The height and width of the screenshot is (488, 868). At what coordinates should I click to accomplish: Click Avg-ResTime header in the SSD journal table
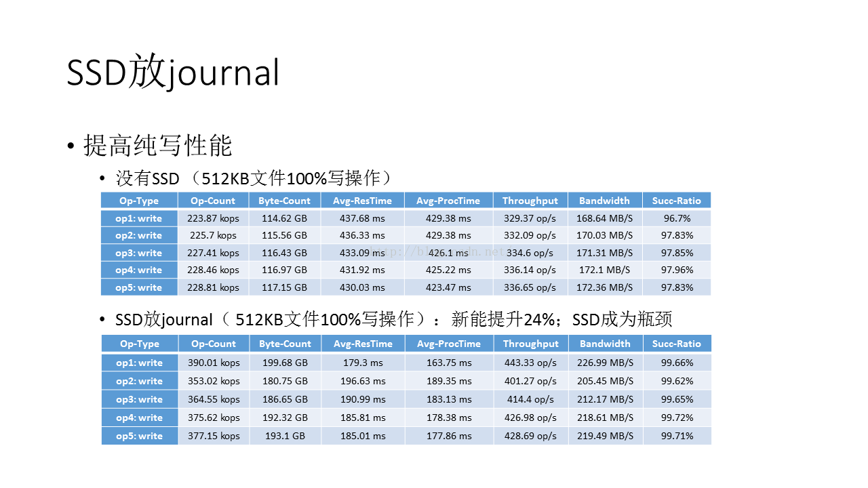[363, 344]
